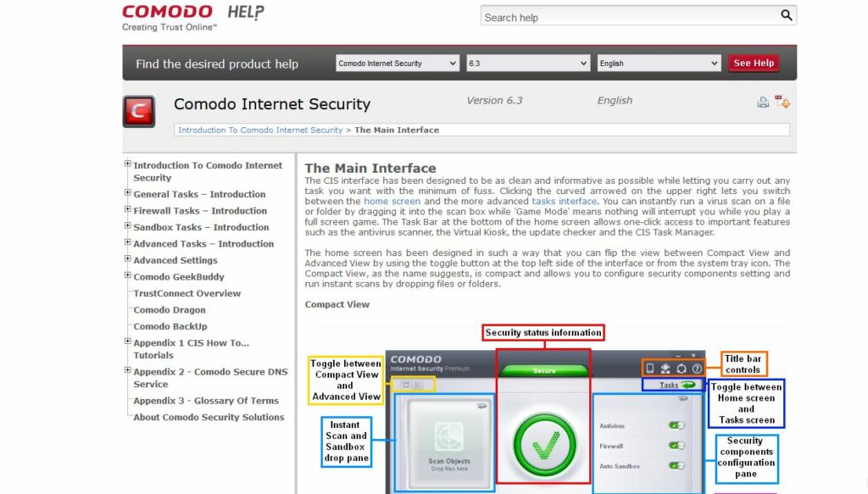Click the red Comodo Internet Security logo
Viewport: 868px width, 494px height.
138,111
